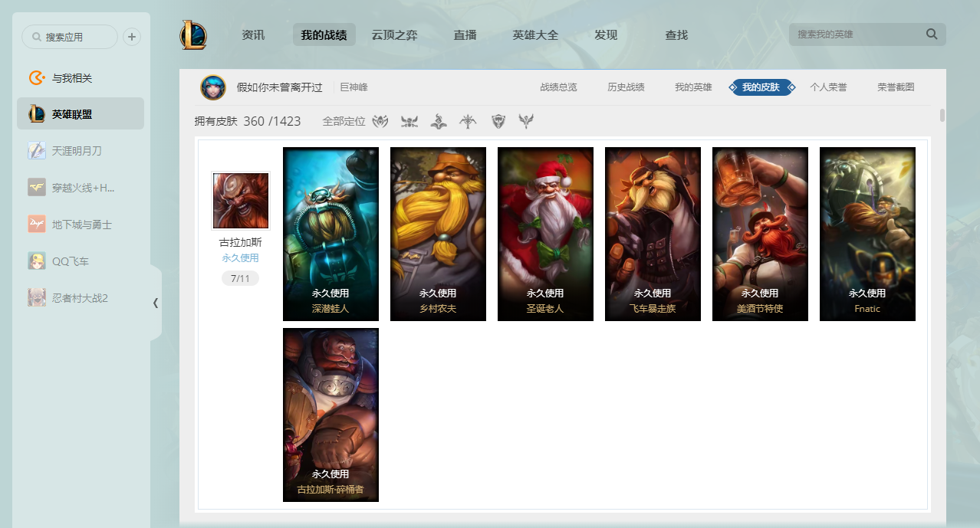Click summoner name 假如你未曾离开过
980x528 pixels.
pyautogui.click(x=279, y=87)
